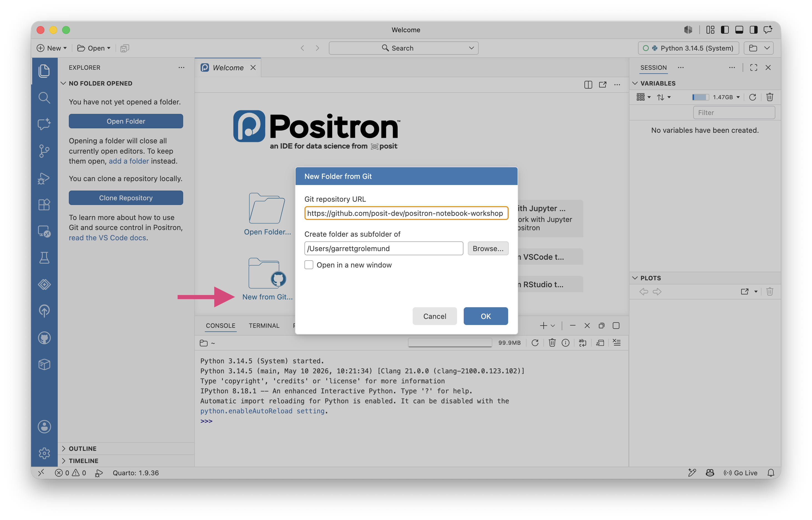Toggle console word wrap icon
This screenshot has width=812, height=520.
tap(582, 343)
